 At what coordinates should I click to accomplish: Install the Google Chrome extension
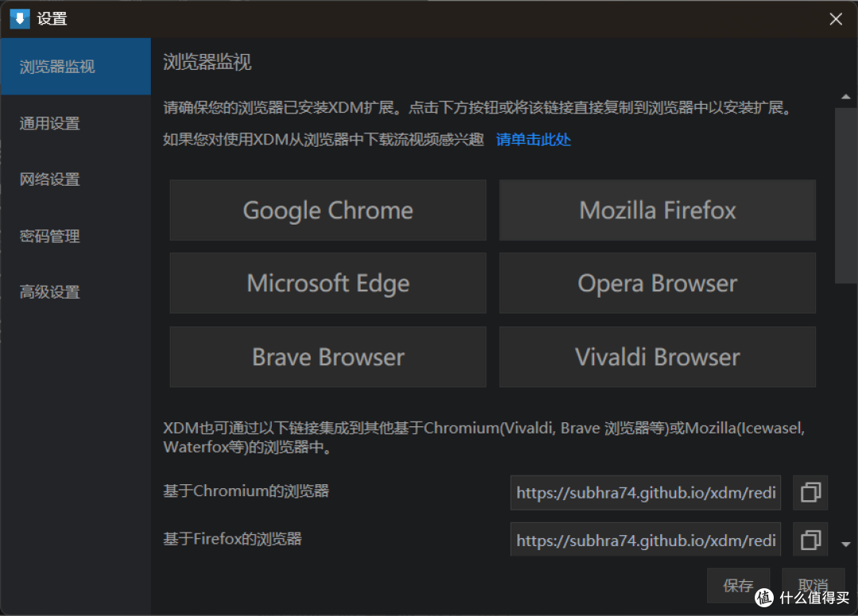click(327, 210)
